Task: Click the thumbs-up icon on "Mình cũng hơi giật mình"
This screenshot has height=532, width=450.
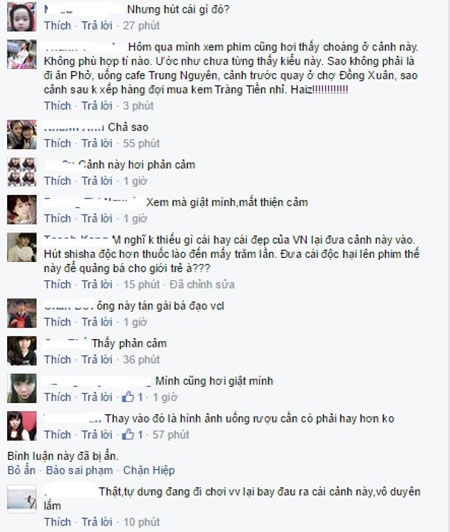Action: click(x=128, y=397)
